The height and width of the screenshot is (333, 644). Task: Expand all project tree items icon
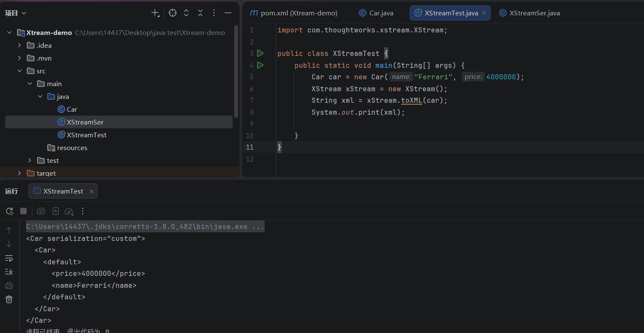[186, 13]
